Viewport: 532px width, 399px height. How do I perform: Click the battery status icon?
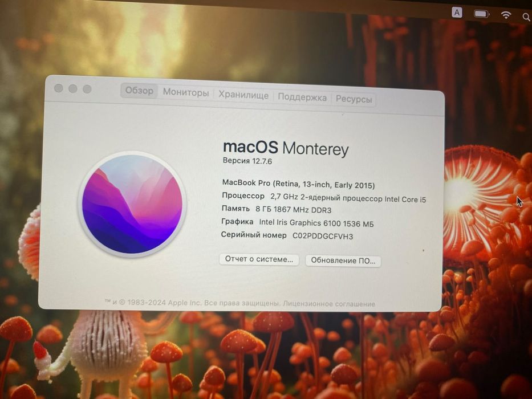pos(481,14)
